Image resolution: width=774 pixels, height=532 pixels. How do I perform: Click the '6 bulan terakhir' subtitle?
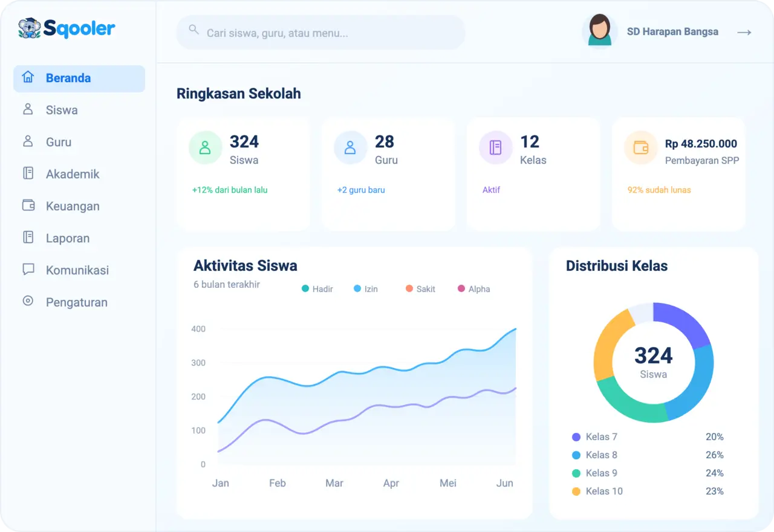227,284
